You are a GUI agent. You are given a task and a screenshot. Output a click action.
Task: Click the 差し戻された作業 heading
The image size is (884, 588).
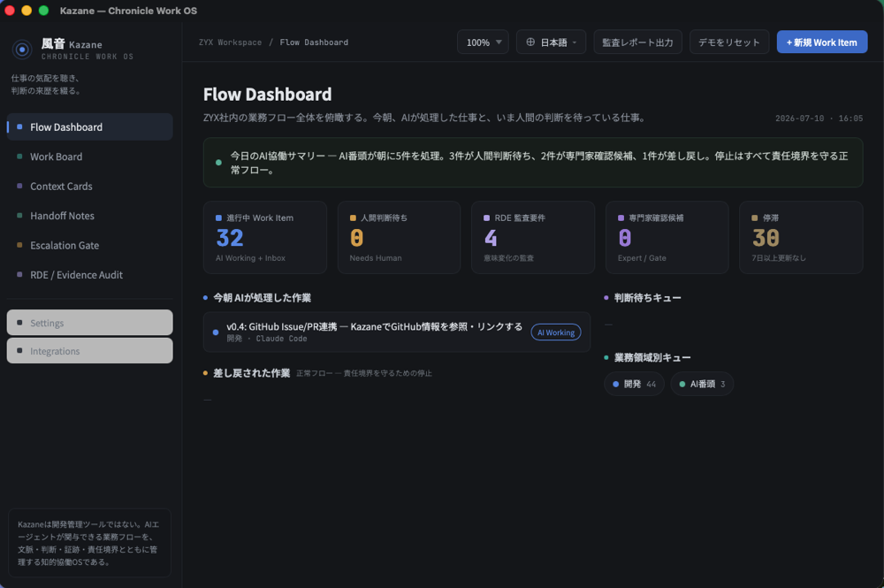coord(251,373)
